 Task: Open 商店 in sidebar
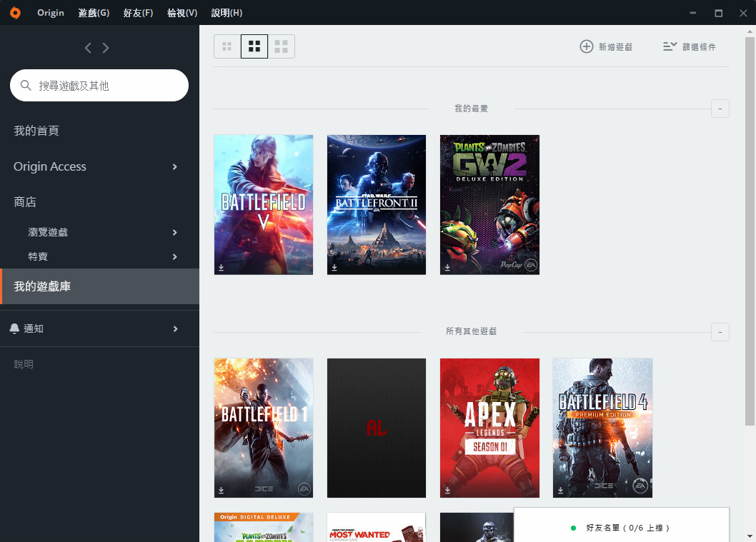point(25,202)
